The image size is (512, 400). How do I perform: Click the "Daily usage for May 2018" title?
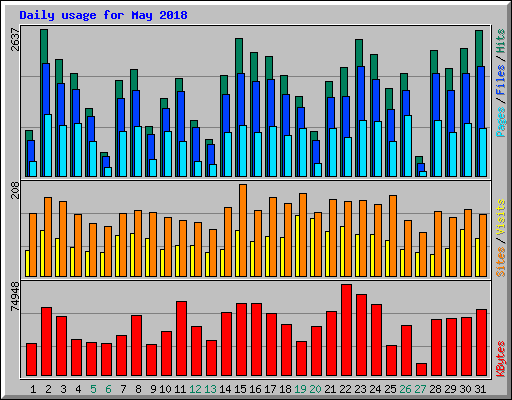click(x=103, y=15)
